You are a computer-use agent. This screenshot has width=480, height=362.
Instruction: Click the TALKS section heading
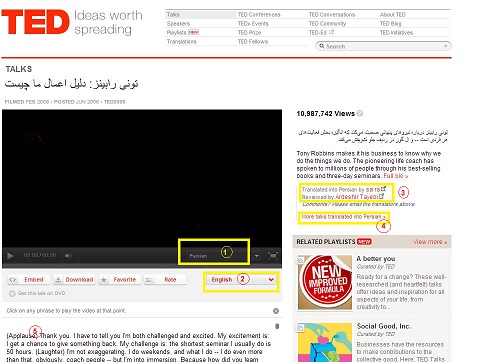point(19,69)
